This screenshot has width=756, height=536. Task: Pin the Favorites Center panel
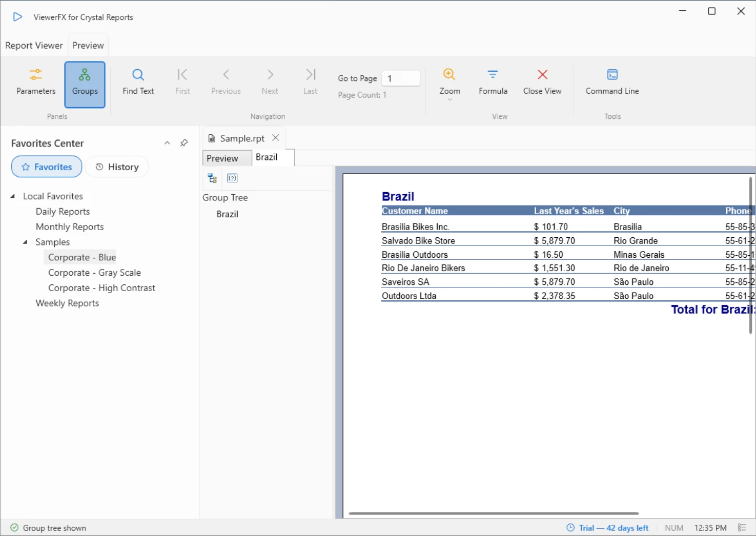[x=184, y=143]
